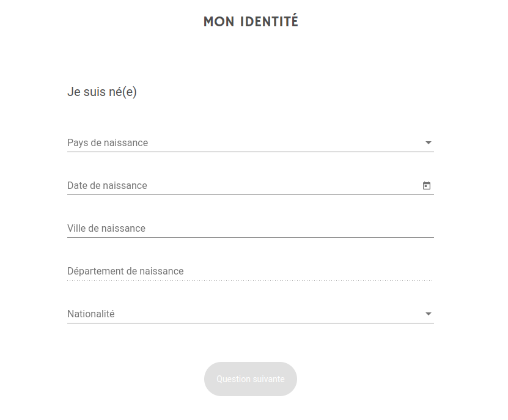The height and width of the screenshot is (420, 508).
Task: Focus the Date de naissance text field
Action: coord(245,185)
